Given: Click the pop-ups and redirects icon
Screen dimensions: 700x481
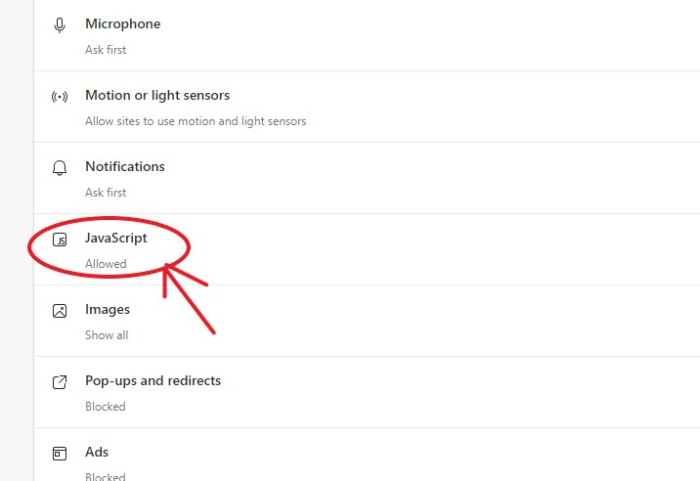Looking at the screenshot, I should click(x=59, y=382).
